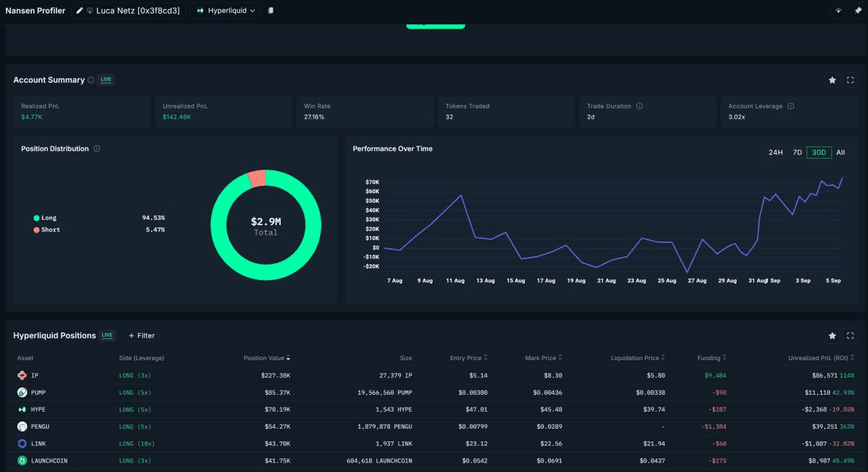Sort by Mark Price column
Image resolution: width=868 pixels, height=472 pixels.
(543, 358)
